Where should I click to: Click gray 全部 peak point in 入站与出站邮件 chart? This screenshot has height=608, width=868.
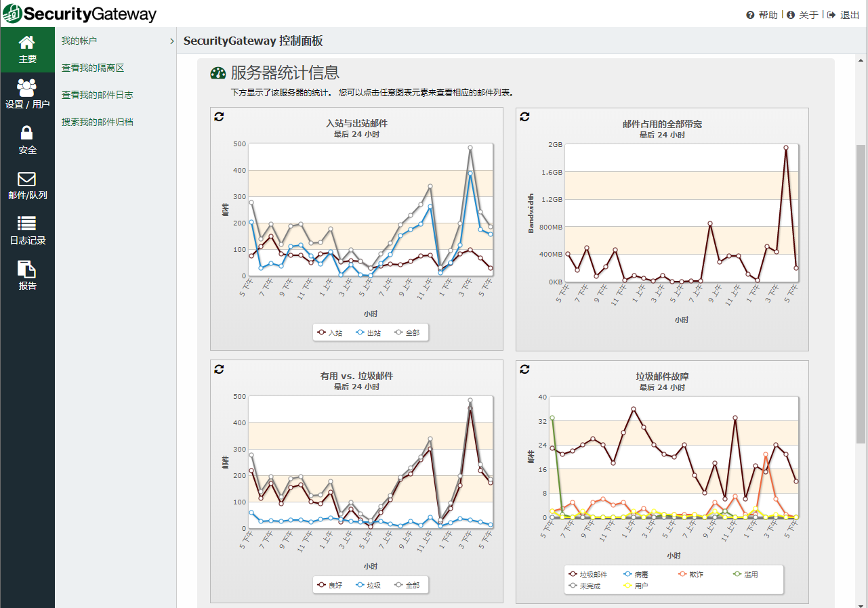(470, 148)
